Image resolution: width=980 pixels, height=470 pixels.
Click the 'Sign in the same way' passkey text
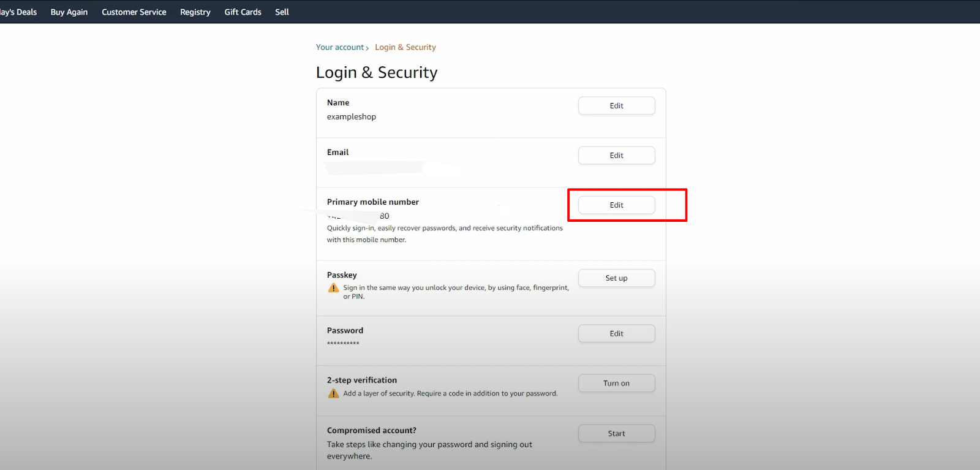[x=456, y=292]
